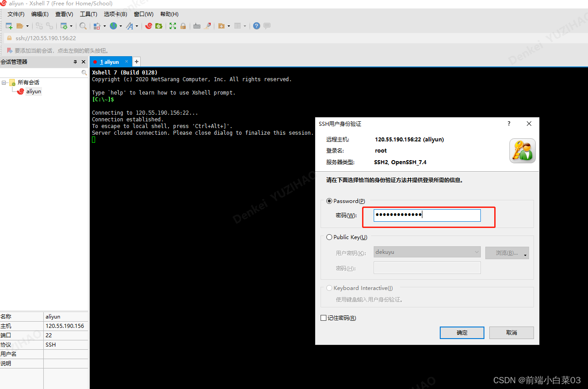Expand the layout panes dropdown arrow
This screenshot has width=588, height=389.
click(x=245, y=26)
